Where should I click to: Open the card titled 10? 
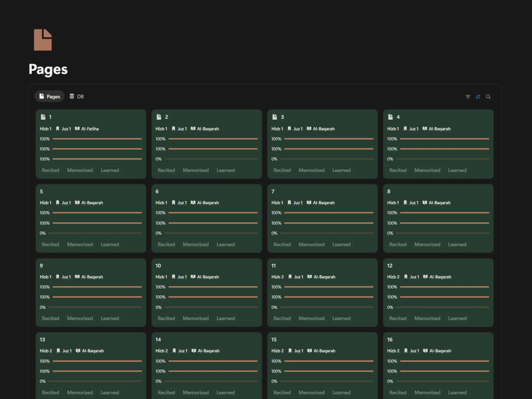click(158, 266)
